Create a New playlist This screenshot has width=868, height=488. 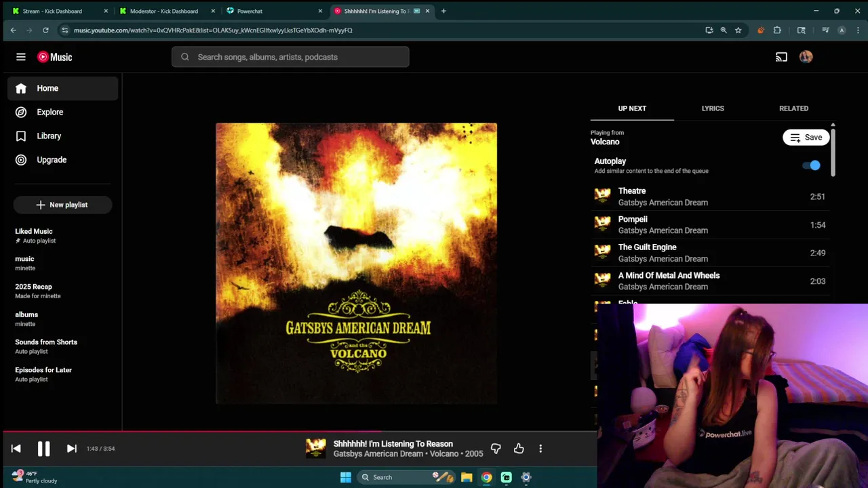62,205
